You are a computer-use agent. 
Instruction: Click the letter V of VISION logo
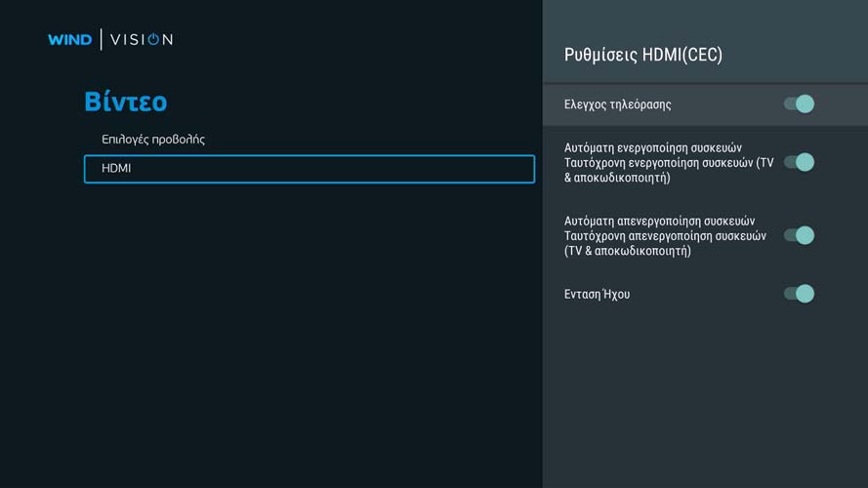click(x=115, y=40)
